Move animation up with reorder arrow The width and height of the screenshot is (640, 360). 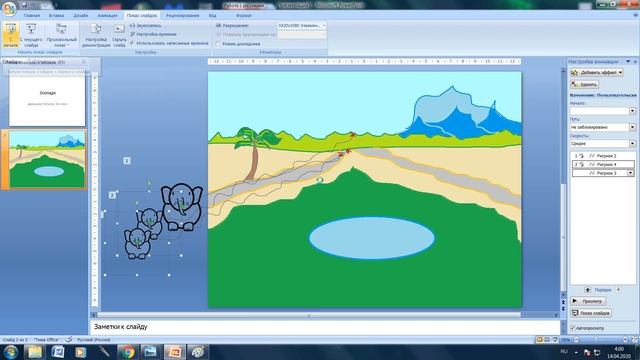(x=587, y=290)
